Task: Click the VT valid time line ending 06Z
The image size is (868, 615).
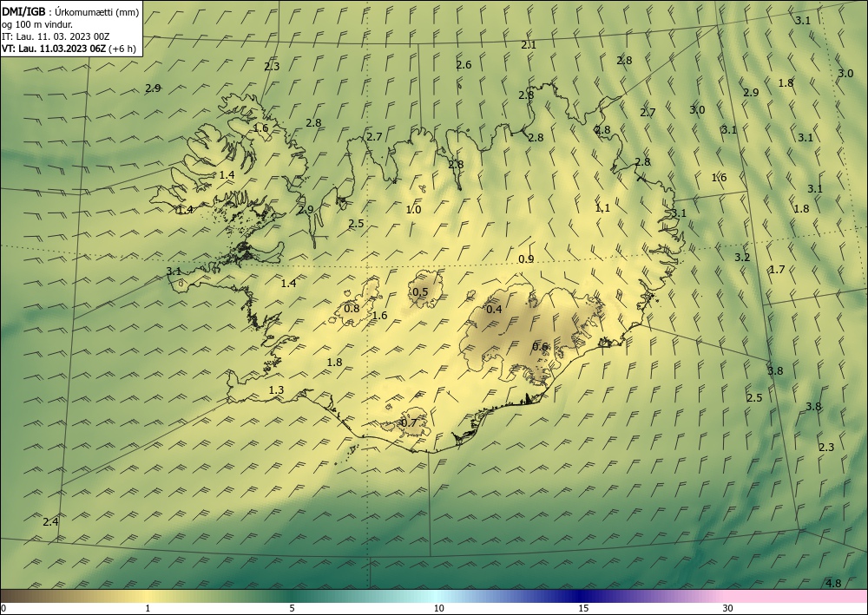Action: pyautogui.click(x=53, y=48)
